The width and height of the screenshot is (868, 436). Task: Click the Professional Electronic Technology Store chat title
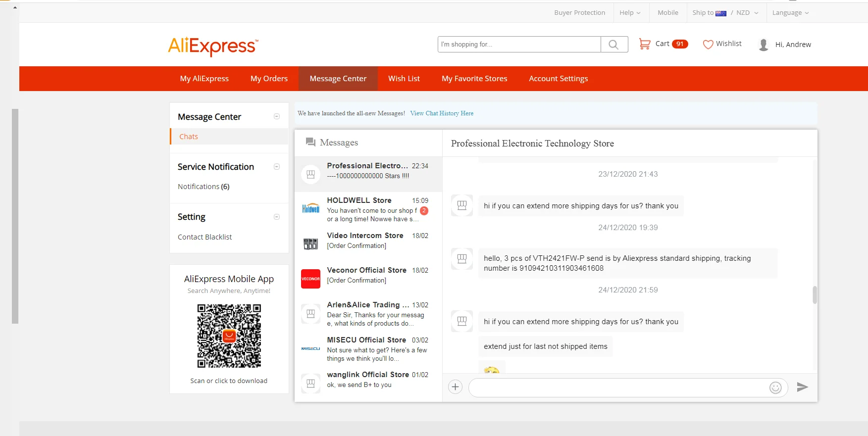click(532, 144)
